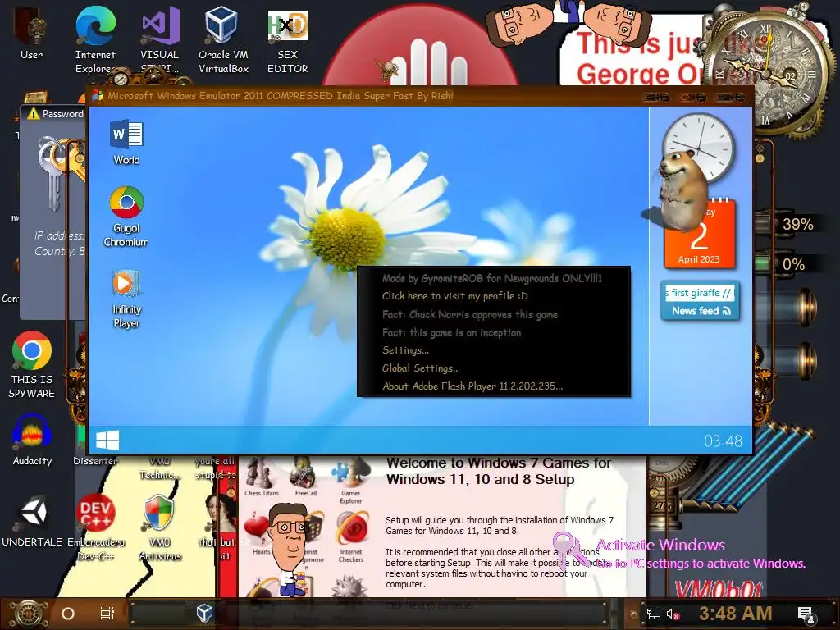This screenshot has width=840, height=630.
Task: Open the World word processor icon in emulator
Action: pos(126,142)
